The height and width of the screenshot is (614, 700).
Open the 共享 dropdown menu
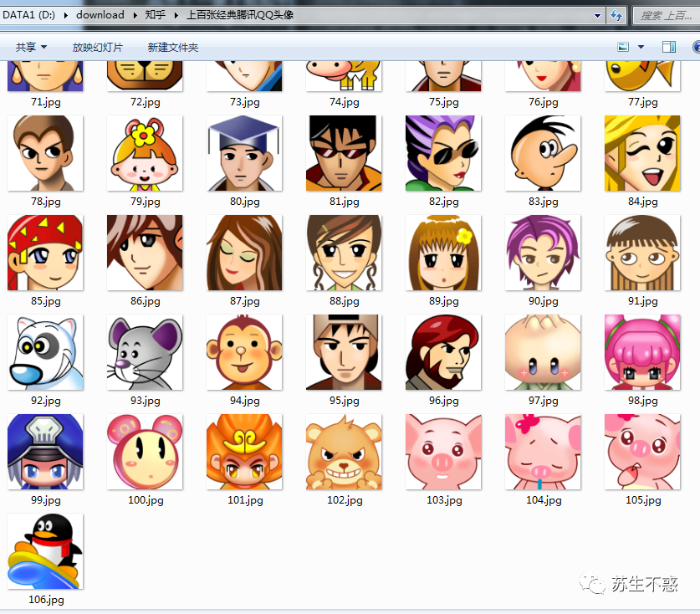pyautogui.click(x=31, y=47)
